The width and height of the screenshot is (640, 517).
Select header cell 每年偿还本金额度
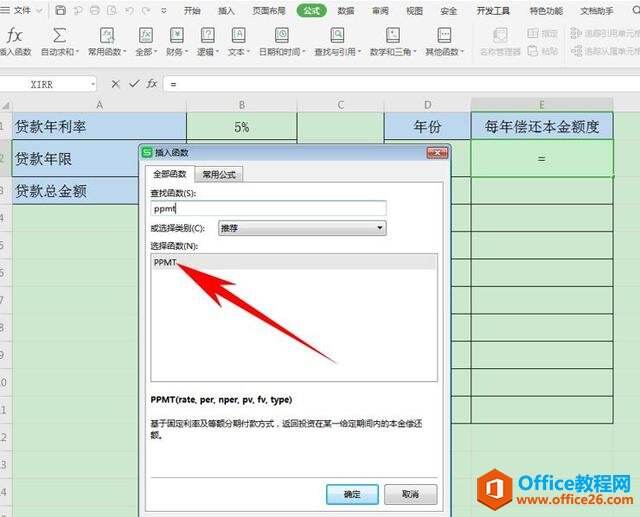542,126
